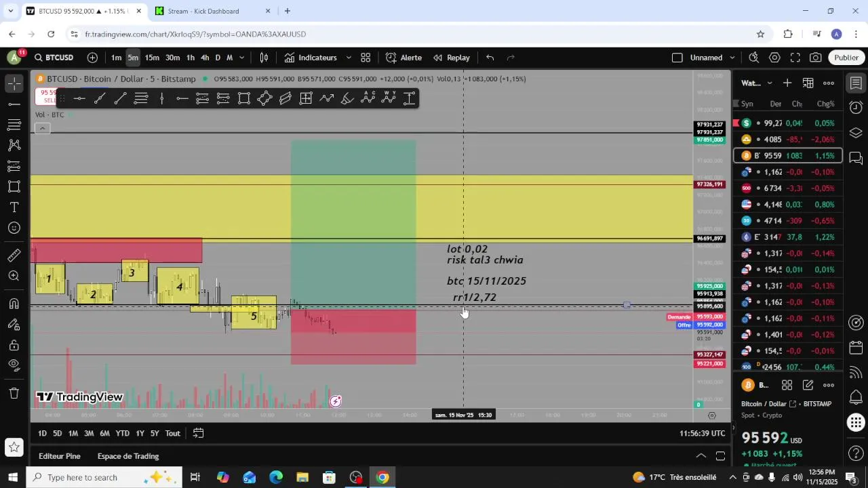The width and height of the screenshot is (868, 488).
Task: Open the candlestick chart type menu
Action: tap(264, 58)
